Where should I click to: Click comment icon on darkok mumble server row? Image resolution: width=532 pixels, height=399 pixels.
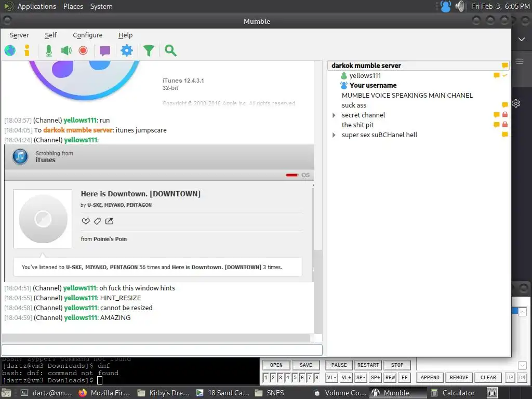tap(505, 65)
